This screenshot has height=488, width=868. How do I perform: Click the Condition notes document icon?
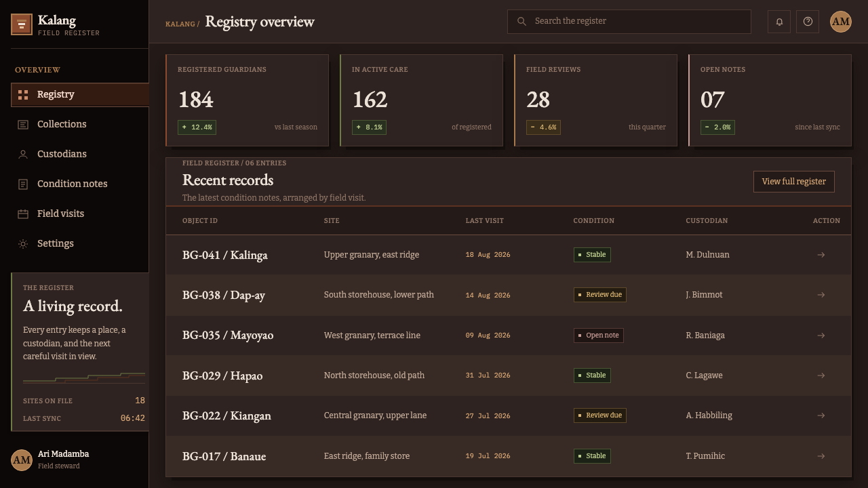(23, 184)
